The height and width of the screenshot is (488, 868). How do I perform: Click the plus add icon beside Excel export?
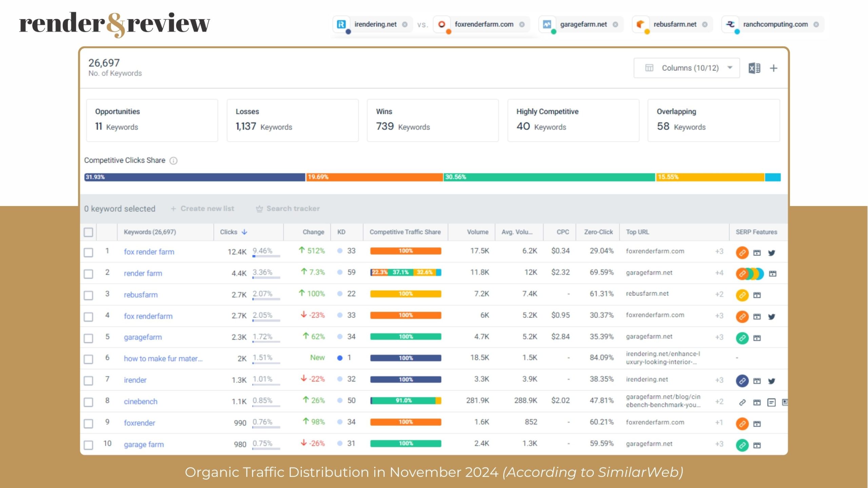click(x=773, y=68)
